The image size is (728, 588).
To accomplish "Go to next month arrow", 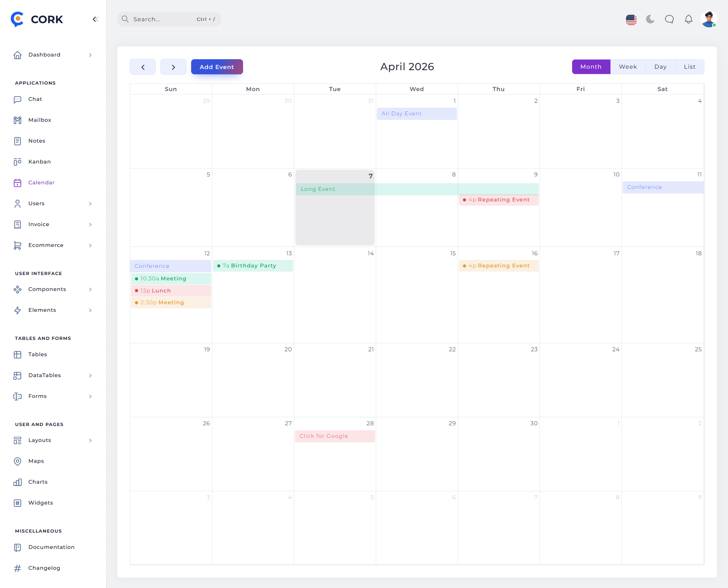I will click(x=173, y=67).
